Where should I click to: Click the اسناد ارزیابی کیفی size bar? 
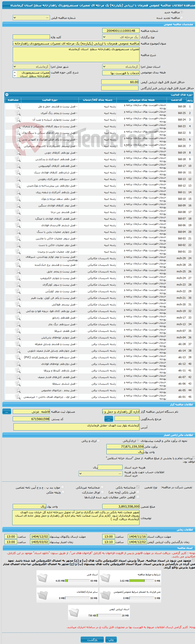109,615
